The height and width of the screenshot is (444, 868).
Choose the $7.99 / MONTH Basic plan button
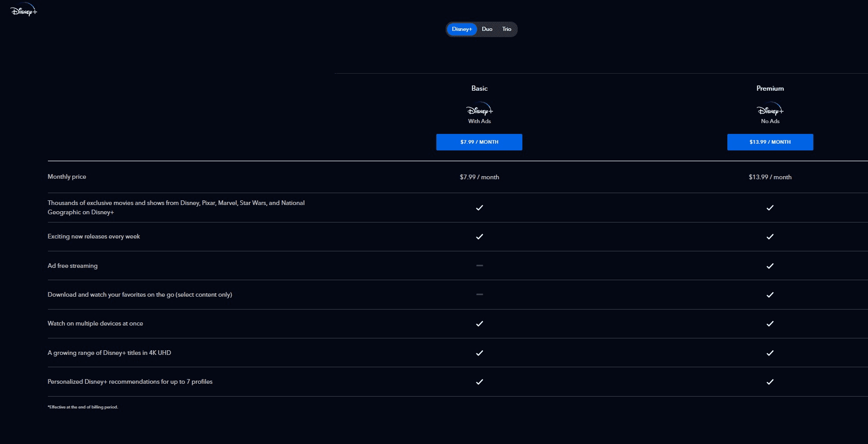(x=479, y=142)
